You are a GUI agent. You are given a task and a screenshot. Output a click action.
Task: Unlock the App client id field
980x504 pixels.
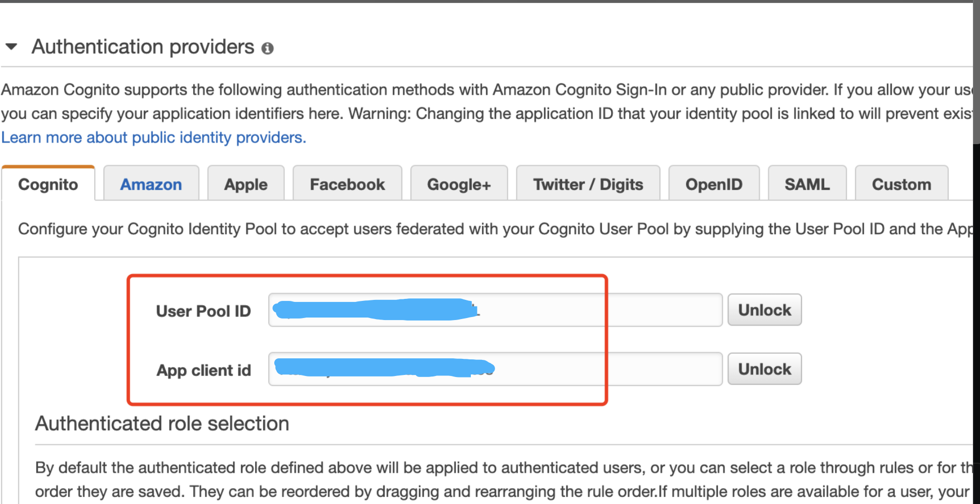point(765,369)
